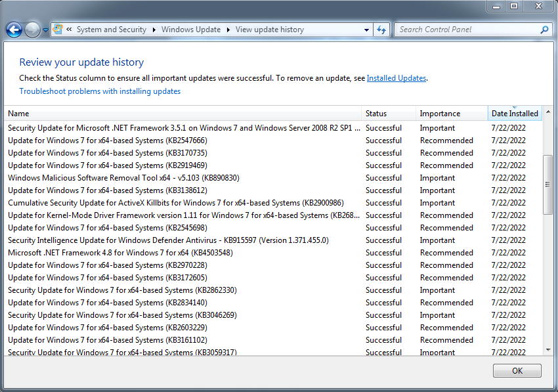Sort by the Date Installed column
558x392 pixels.
point(515,114)
